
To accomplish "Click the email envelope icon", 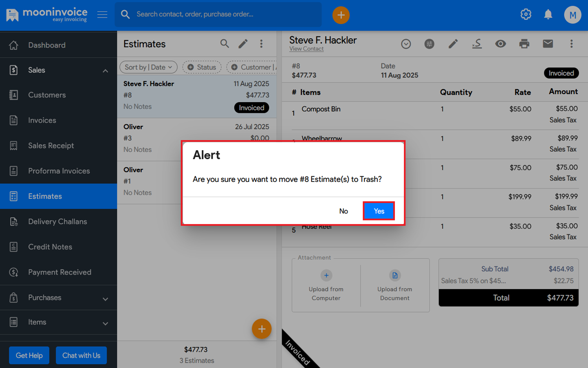I will click(548, 44).
